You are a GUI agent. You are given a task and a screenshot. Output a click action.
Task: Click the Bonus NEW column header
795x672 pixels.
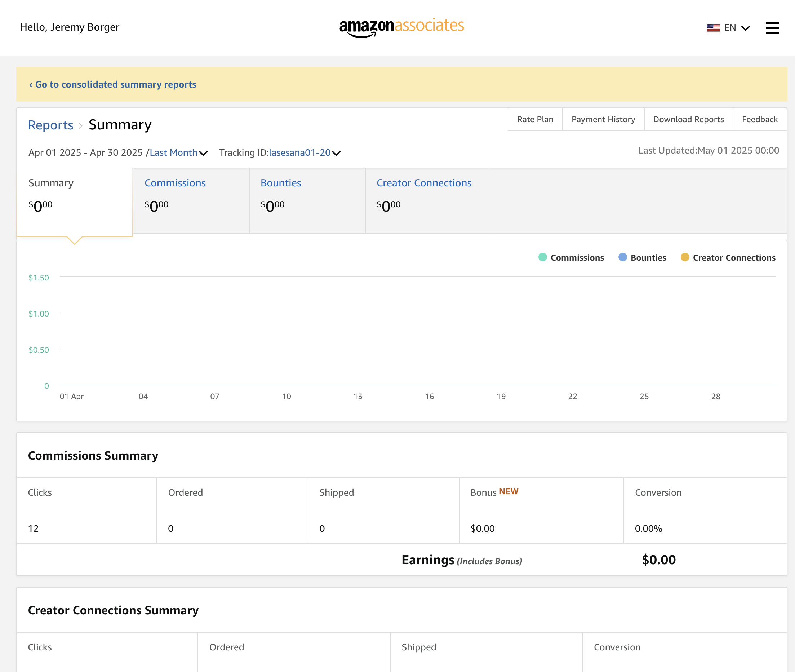(494, 492)
